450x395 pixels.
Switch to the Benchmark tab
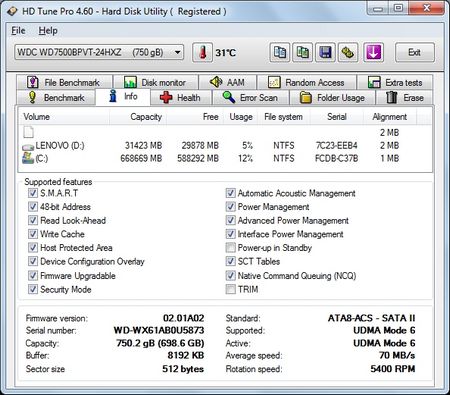point(56,98)
